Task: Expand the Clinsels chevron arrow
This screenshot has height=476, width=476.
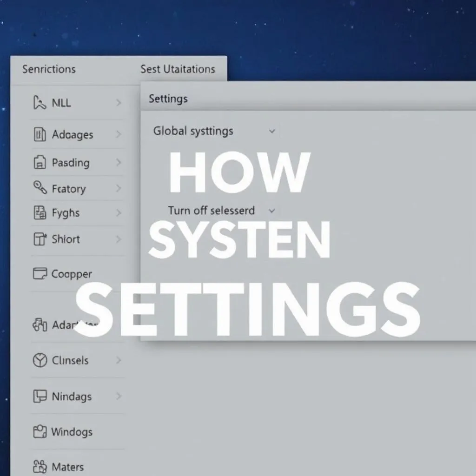Action: (x=119, y=360)
